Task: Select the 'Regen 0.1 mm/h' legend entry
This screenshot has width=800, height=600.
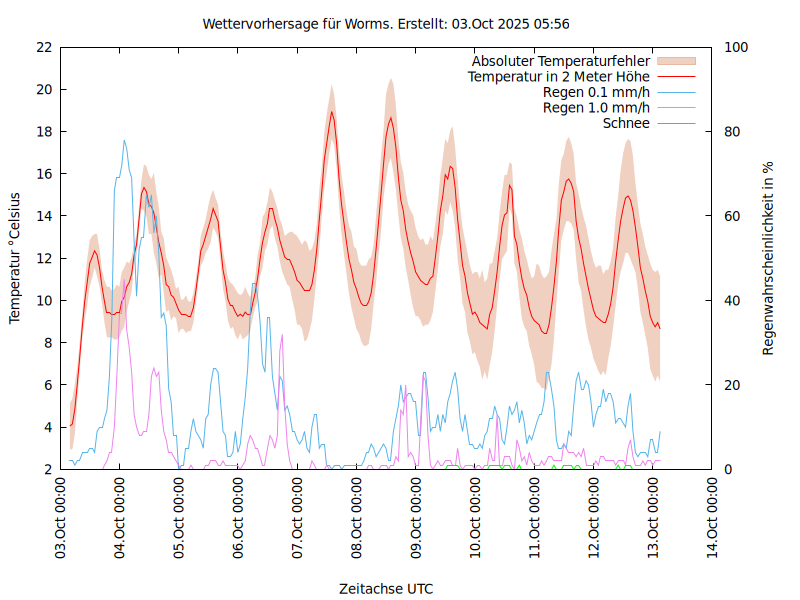Action: (x=596, y=92)
